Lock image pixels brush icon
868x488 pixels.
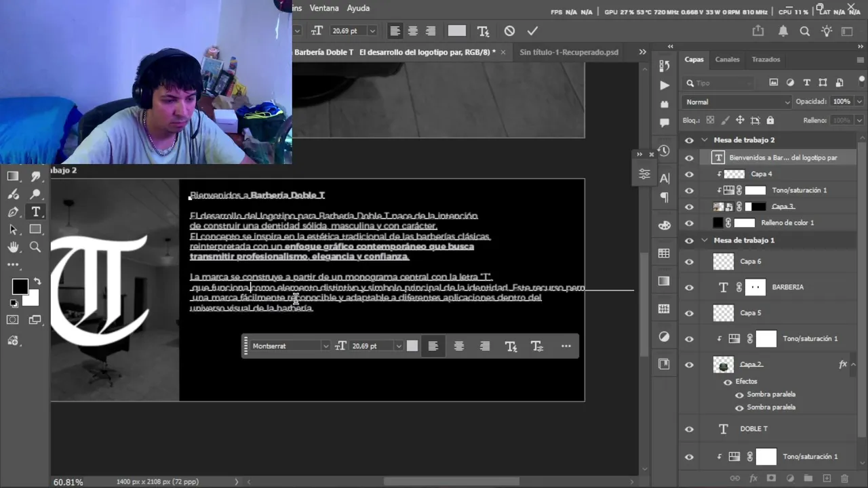tap(725, 121)
